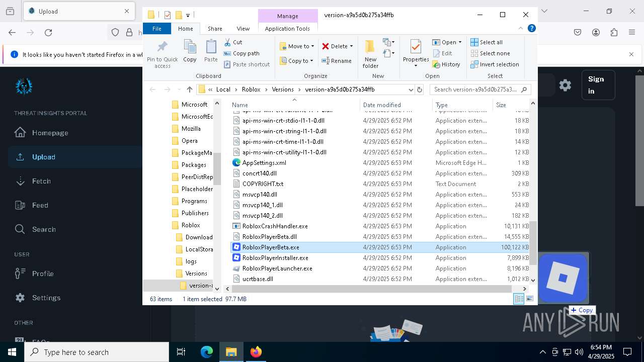Open the Move to dropdown
This screenshot has width=644, height=362.
[297, 46]
